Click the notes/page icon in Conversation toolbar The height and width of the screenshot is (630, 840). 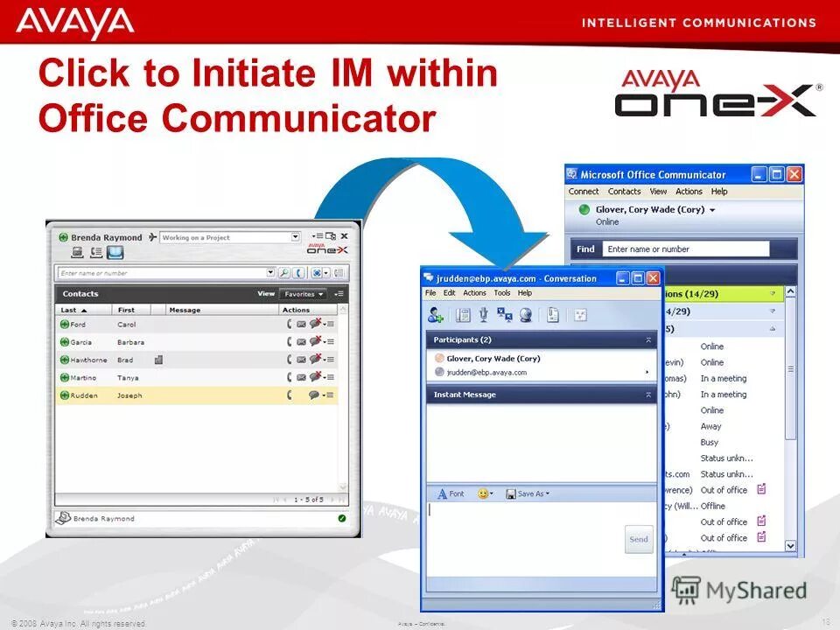[x=552, y=315]
